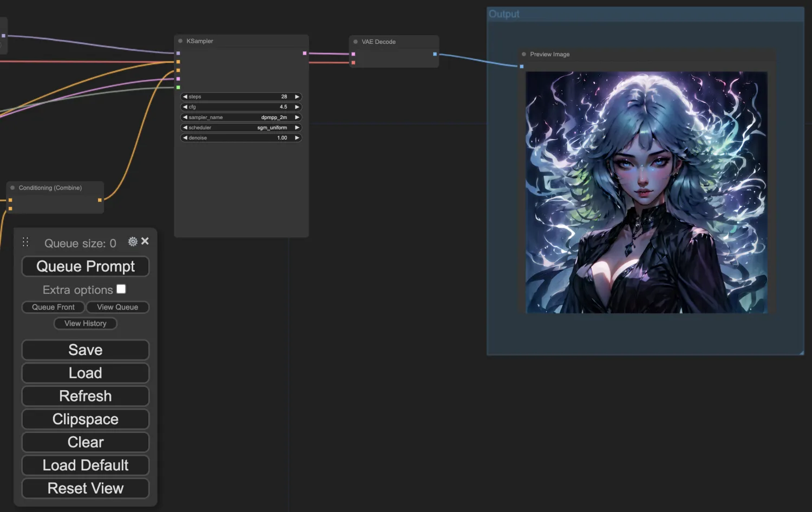Decrease denoise value with left arrow

(x=185, y=138)
